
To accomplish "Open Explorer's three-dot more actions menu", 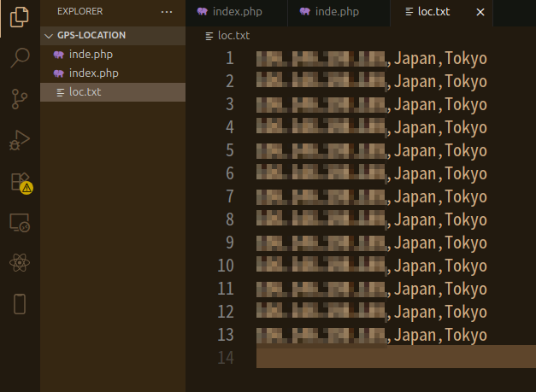I will point(167,12).
